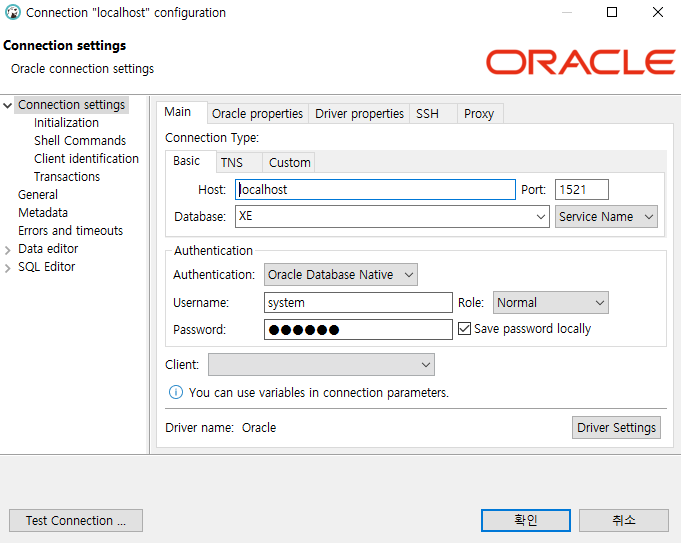The height and width of the screenshot is (543, 681).
Task: Close the configuration window
Action: click(658, 12)
